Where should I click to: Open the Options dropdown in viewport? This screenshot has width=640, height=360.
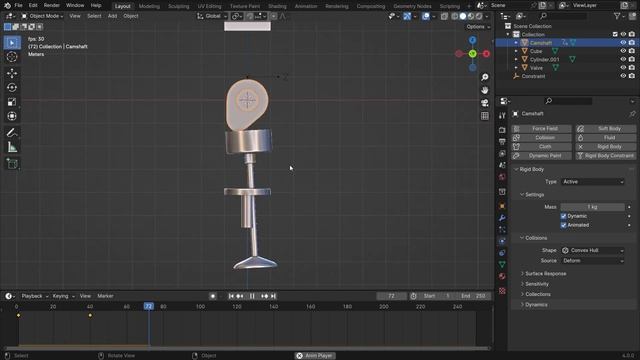click(478, 27)
